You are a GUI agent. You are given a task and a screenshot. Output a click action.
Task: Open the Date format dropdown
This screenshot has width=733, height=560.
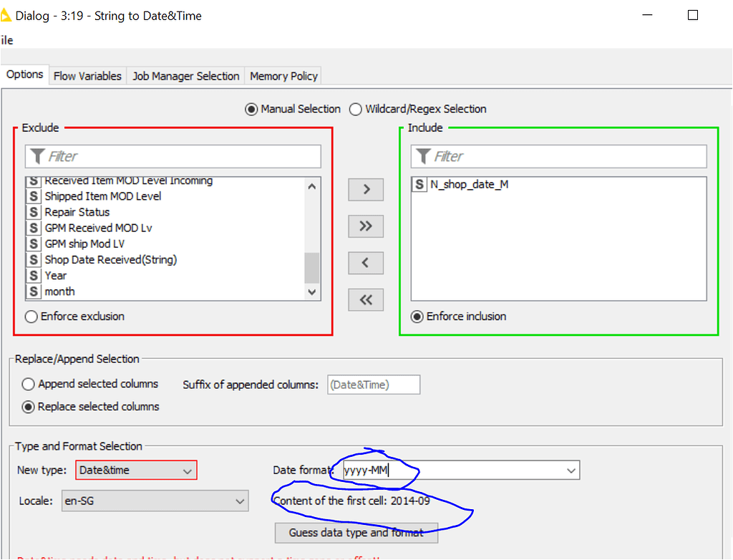pos(571,470)
